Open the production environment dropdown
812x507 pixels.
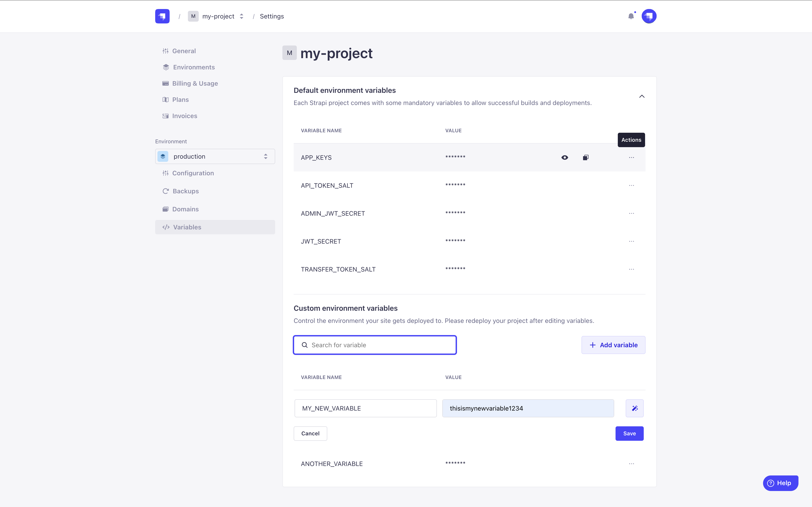[x=215, y=156]
